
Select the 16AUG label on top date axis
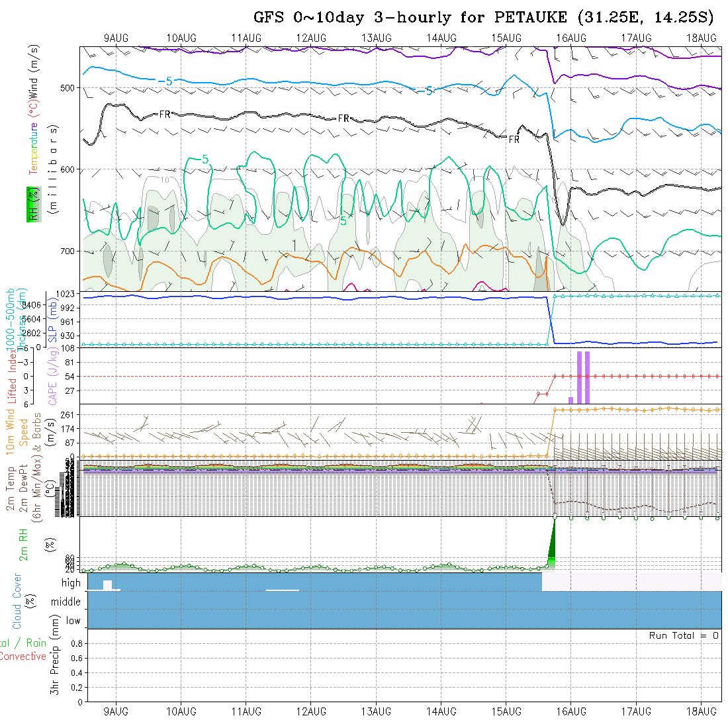(571, 38)
